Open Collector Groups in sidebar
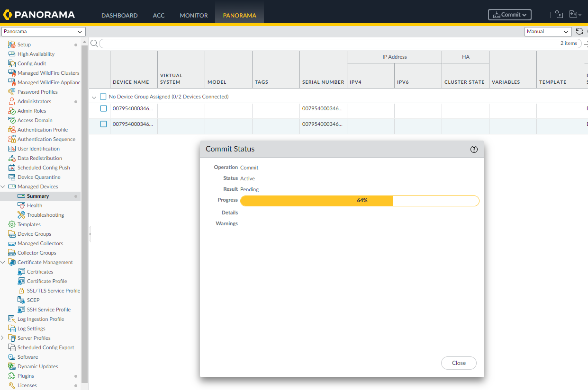This screenshot has width=588, height=390. 37,253
